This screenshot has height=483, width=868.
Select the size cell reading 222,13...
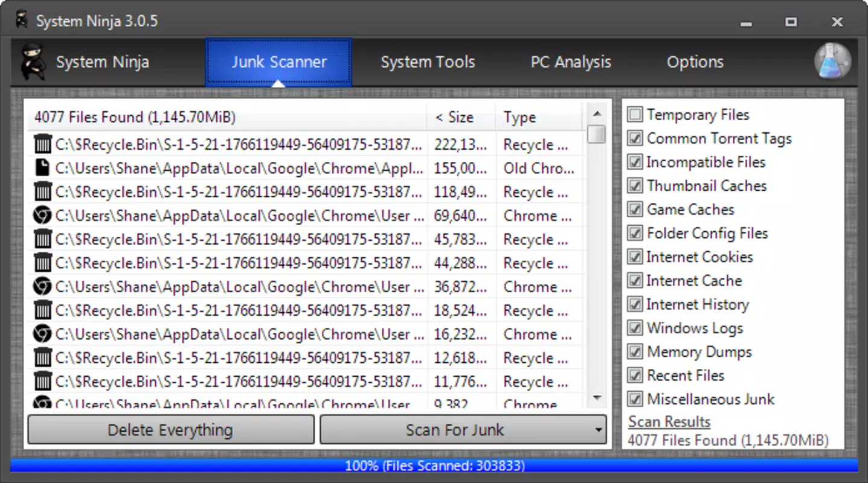461,144
